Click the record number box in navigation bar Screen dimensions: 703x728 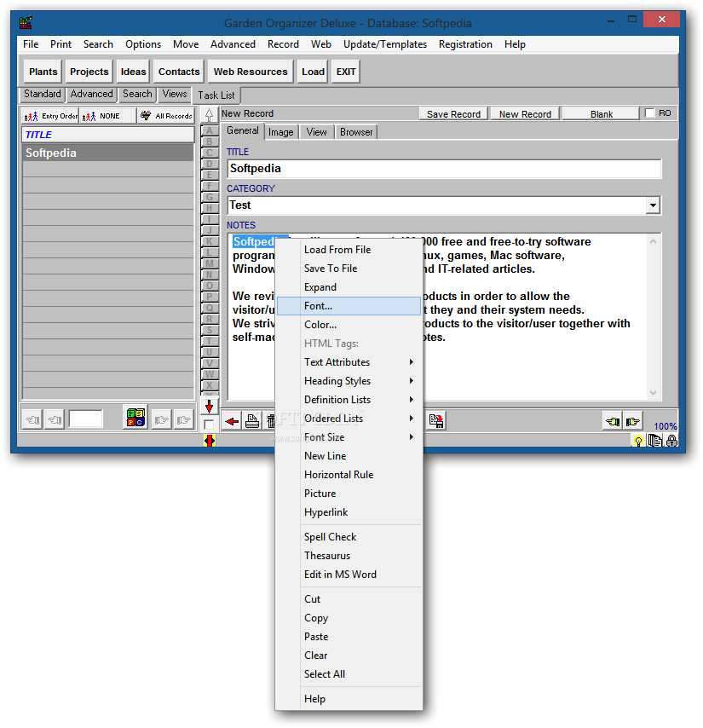pyautogui.click(x=86, y=419)
